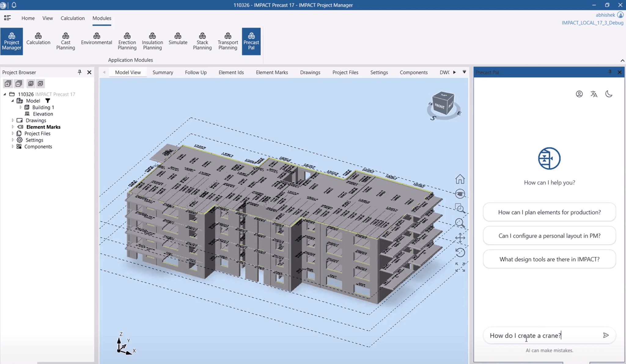The image size is (626, 364).
Task: Switch to the Summary tab
Action: tap(163, 72)
